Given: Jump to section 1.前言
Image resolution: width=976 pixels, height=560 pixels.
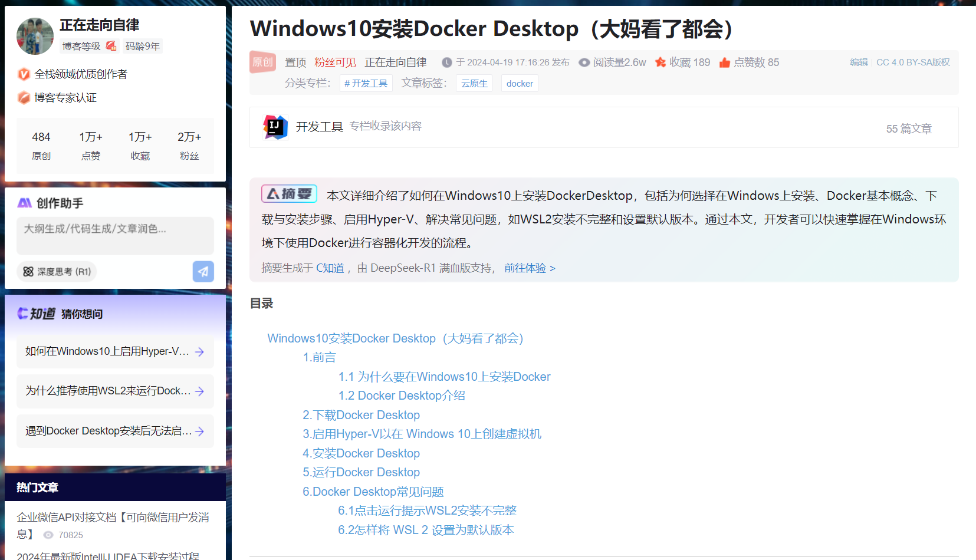Looking at the screenshot, I should coord(320,357).
